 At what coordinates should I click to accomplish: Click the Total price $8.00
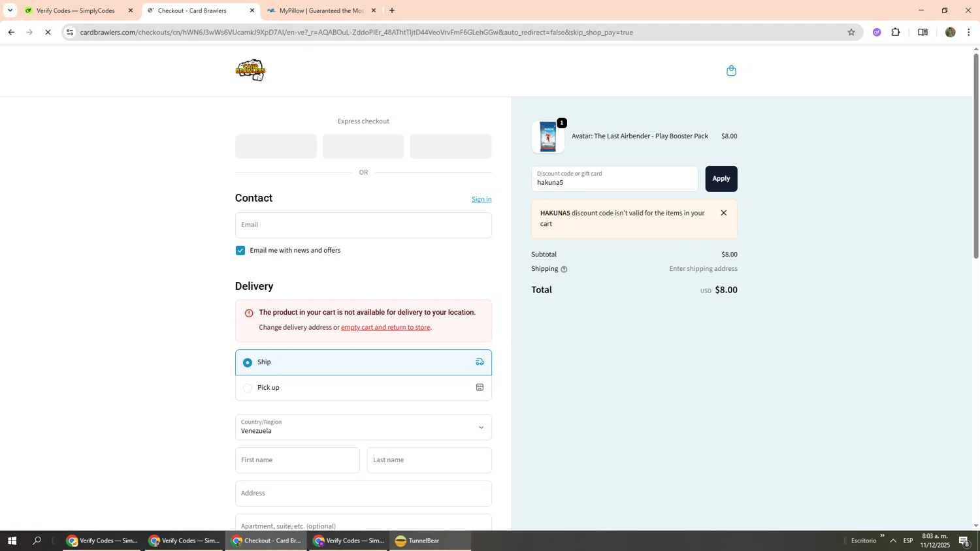point(726,290)
